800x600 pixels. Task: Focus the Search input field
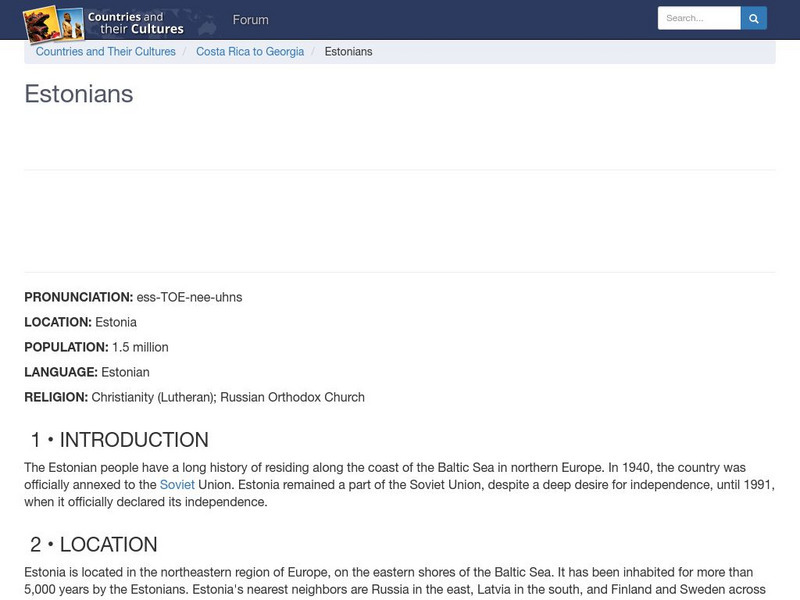(699, 18)
